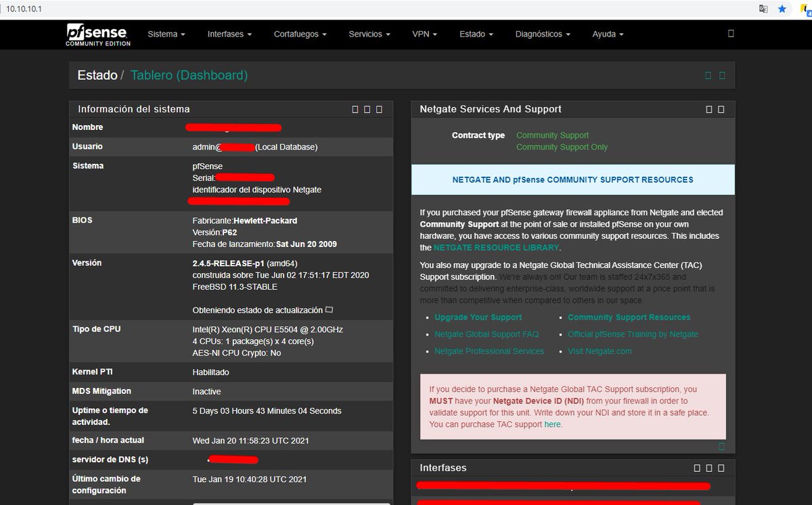Click refresh icon at bottom of Netgate support widget

(x=721, y=446)
